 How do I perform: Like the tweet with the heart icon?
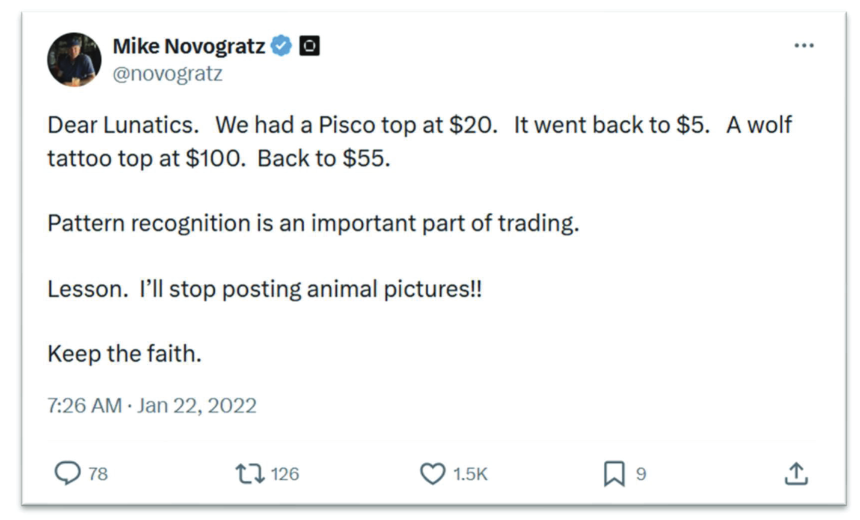[432, 473]
